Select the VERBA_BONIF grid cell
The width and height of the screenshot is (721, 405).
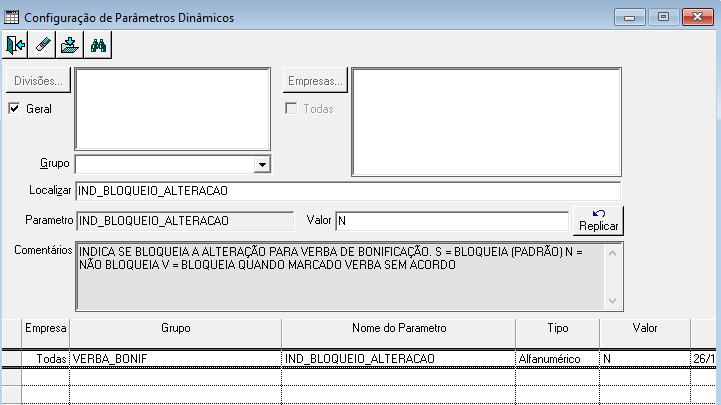[x=176, y=359]
